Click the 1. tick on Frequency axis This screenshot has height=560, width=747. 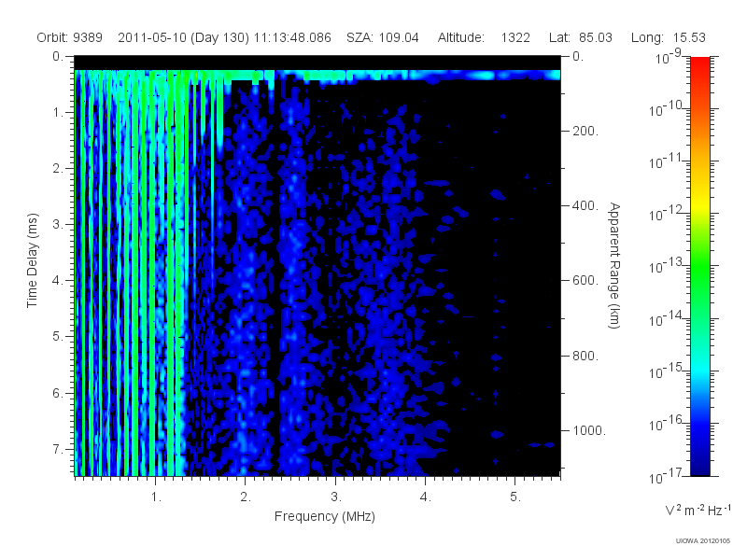coord(156,497)
